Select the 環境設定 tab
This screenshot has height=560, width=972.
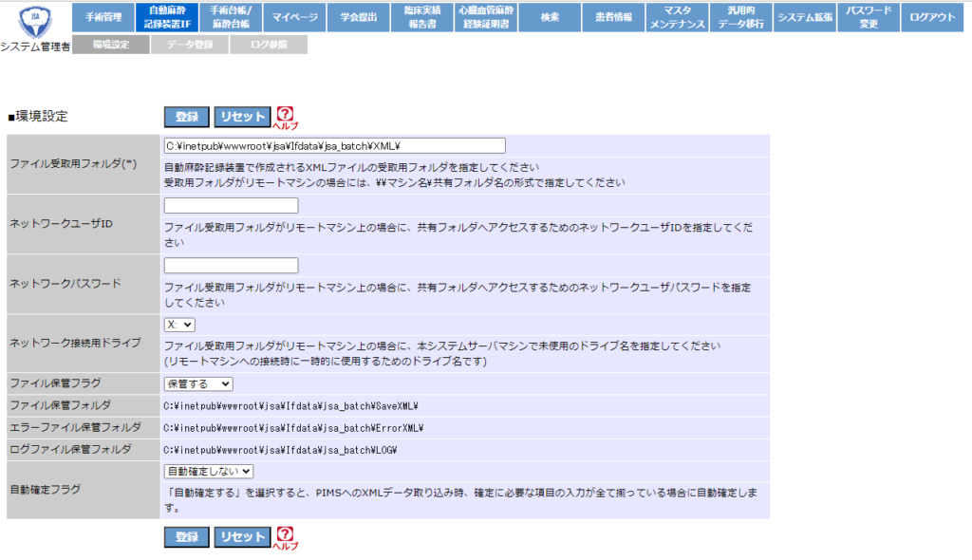(x=110, y=44)
